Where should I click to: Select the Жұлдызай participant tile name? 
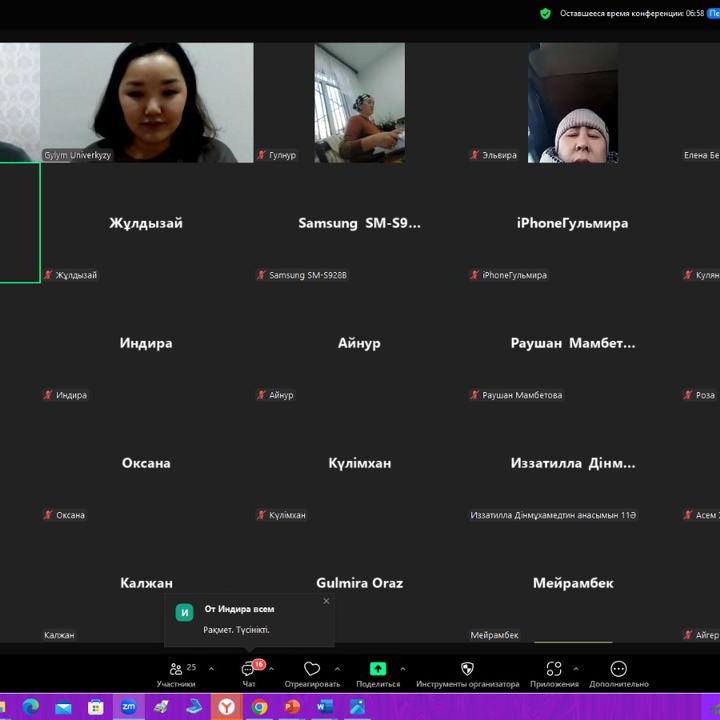click(146, 223)
